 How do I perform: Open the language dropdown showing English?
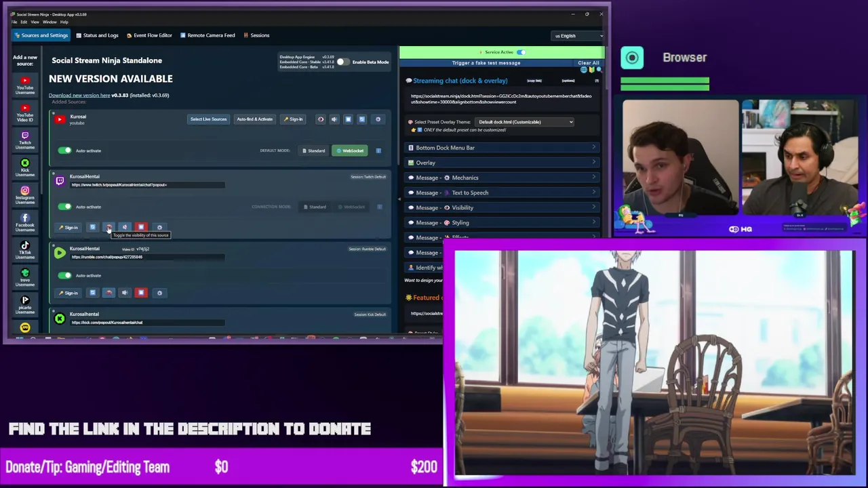pyautogui.click(x=578, y=36)
